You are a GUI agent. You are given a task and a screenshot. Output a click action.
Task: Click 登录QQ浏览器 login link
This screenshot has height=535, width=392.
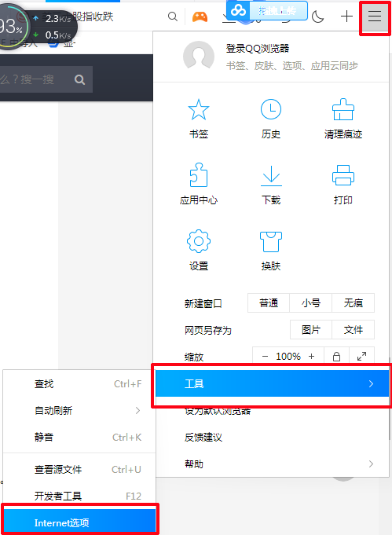tap(258, 49)
